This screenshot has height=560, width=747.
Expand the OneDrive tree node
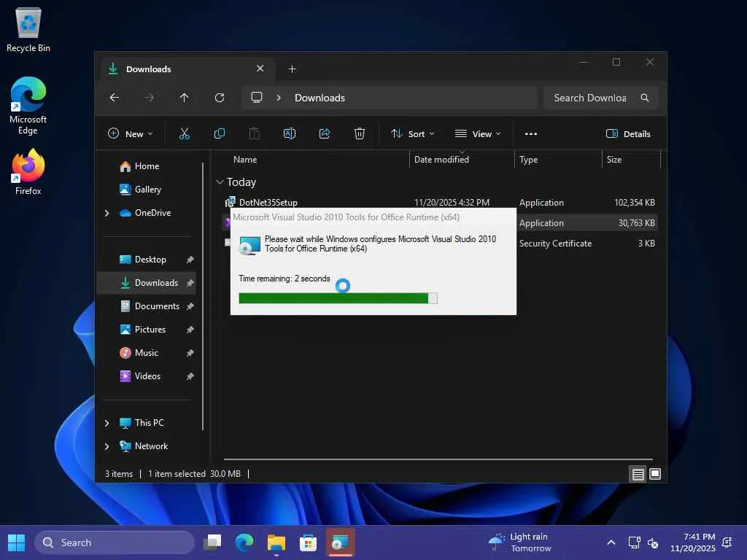107,213
